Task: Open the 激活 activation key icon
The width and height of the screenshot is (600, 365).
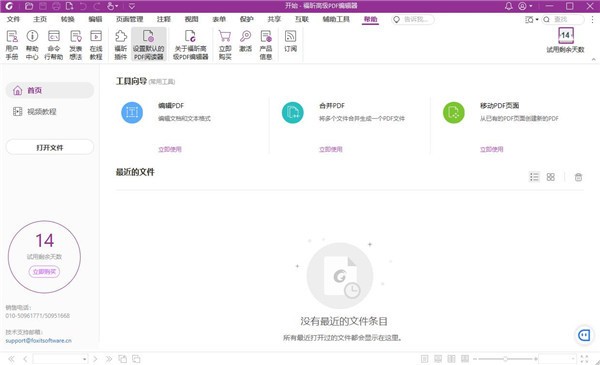Action: [245, 41]
